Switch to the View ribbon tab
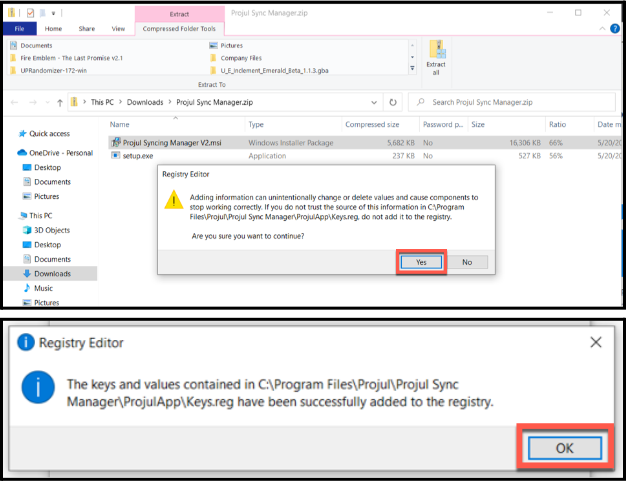The image size is (626, 481). coord(118,28)
